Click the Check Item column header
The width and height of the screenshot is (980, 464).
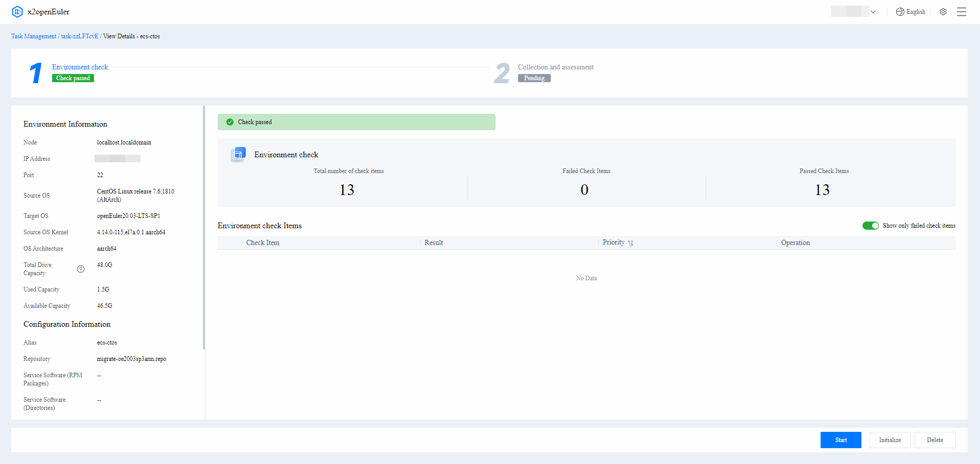263,243
